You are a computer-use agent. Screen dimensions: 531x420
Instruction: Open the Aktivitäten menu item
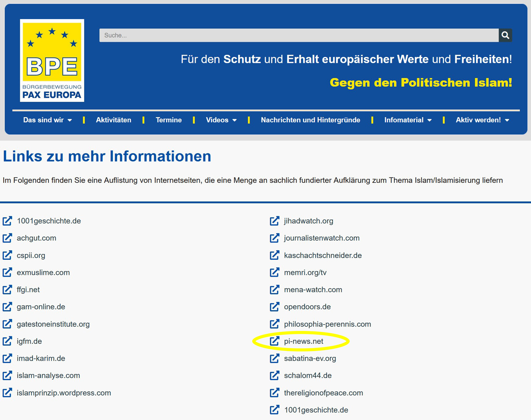point(113,120)
